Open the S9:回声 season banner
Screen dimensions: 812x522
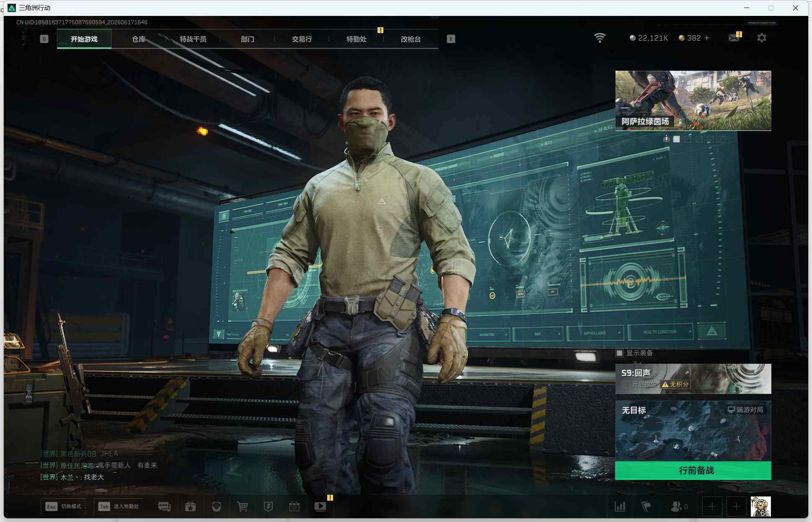coord(693,378)
